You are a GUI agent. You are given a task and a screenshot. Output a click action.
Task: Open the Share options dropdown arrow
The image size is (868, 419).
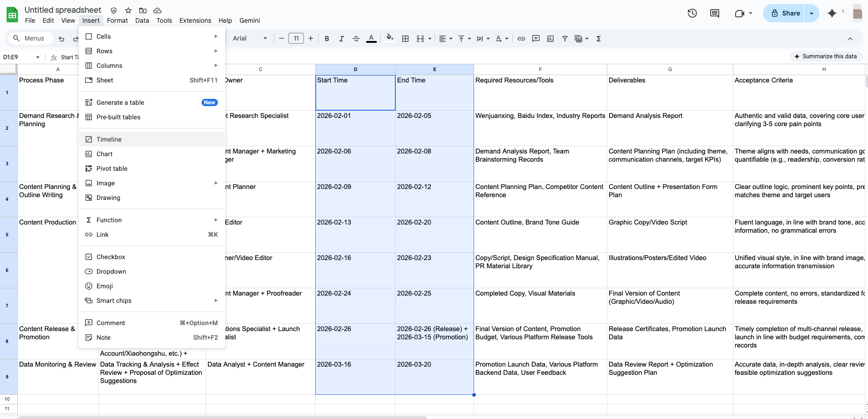tap(812, 13)
